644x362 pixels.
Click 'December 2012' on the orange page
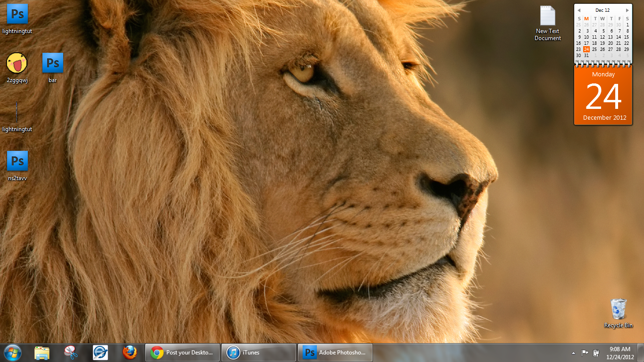tap(605, 118)
